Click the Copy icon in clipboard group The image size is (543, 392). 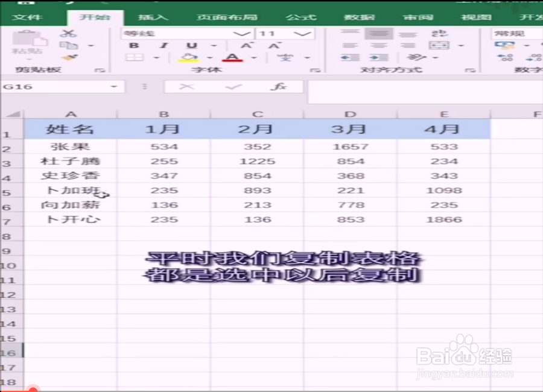[69, 45]
